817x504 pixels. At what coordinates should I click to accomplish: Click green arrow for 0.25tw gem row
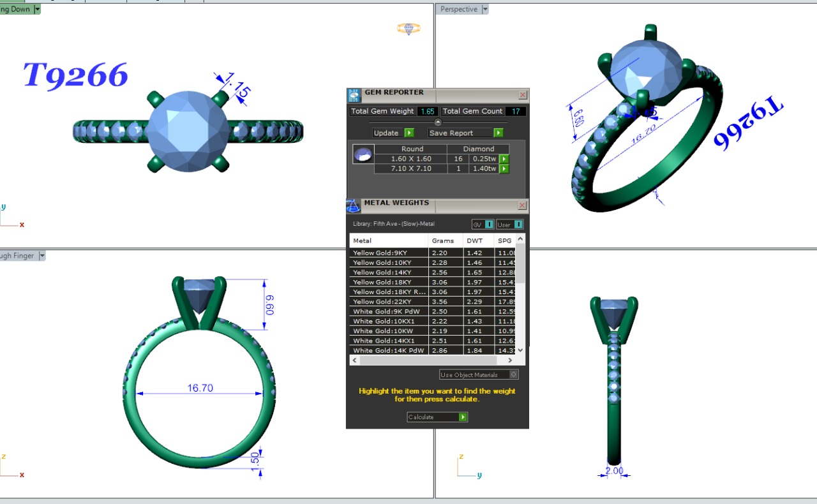(504, 159)
